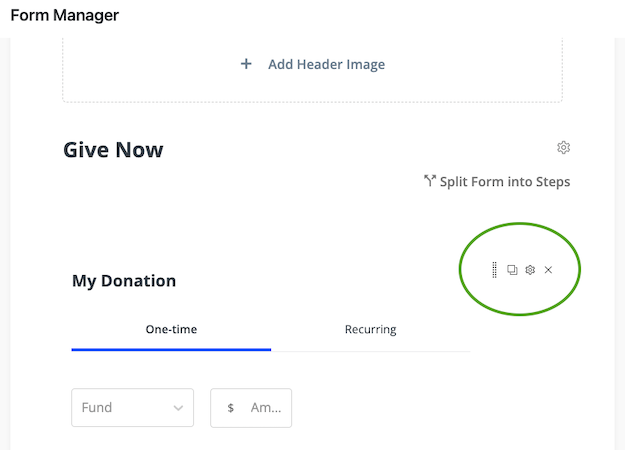Focus the donation Amount input field
The width and height of the screenshot is (625, 450).
(x=265, y=408)
